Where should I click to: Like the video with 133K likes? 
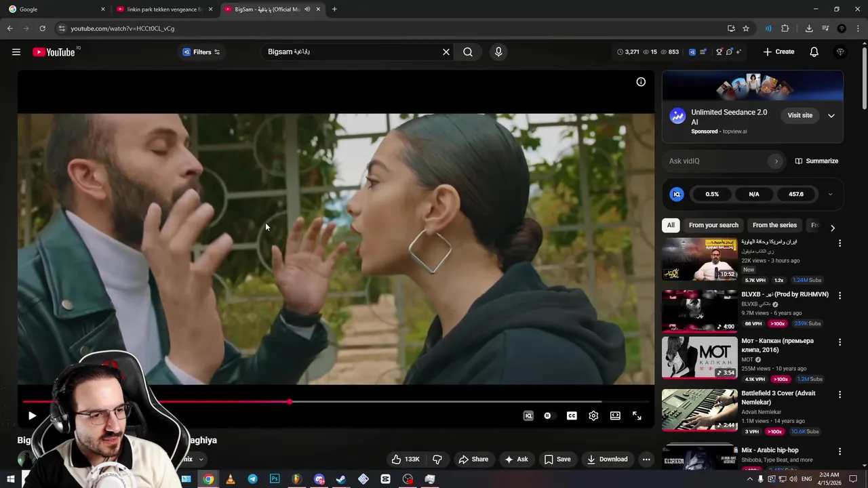[x=406, y=460]
